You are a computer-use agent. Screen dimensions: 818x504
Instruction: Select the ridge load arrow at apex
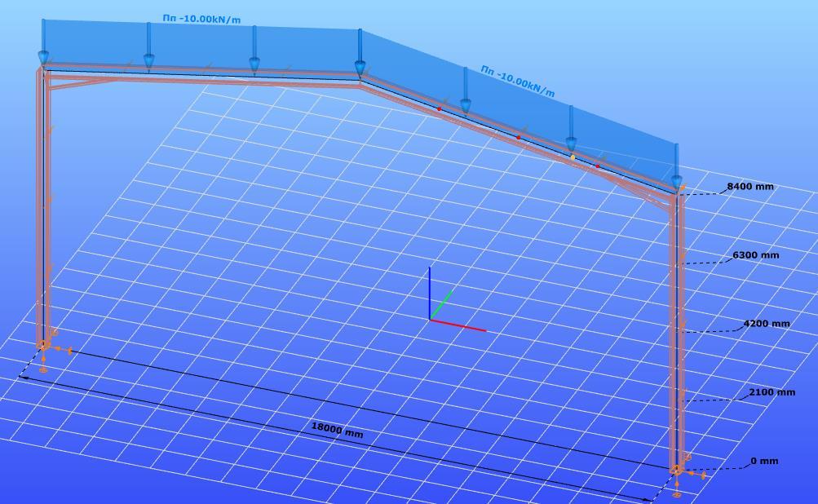360,53
